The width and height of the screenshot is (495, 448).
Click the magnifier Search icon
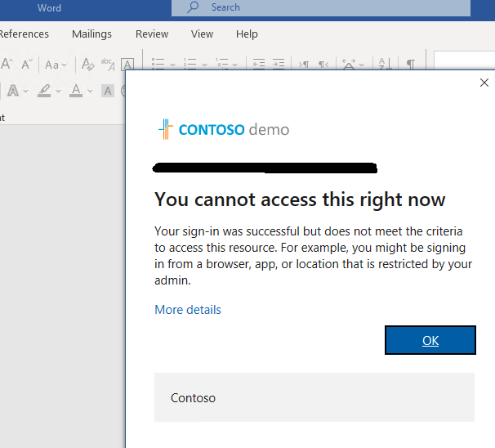(193, 7)
